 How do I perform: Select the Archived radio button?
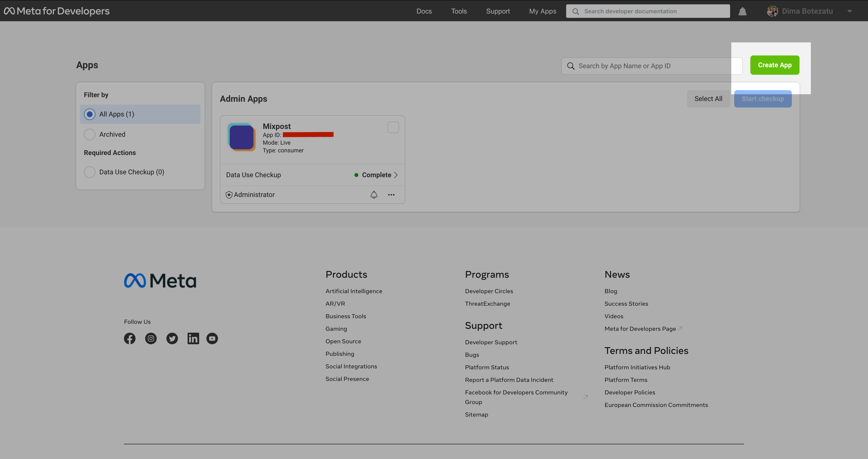click(x=89, y=134)
